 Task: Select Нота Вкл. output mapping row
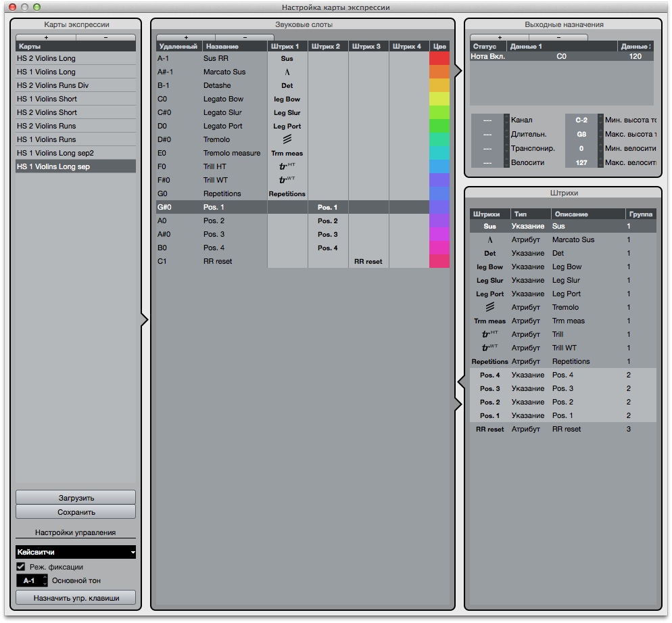point(562,56)
